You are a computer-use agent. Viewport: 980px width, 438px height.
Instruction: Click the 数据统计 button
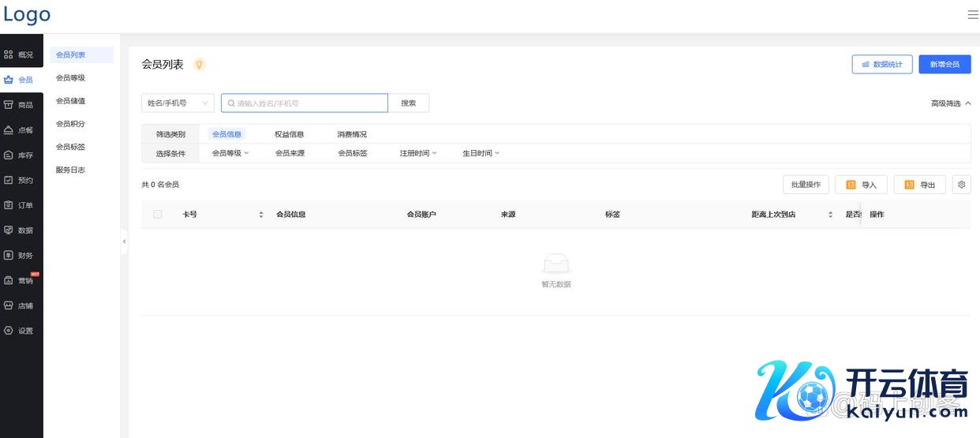click(882, 64)
